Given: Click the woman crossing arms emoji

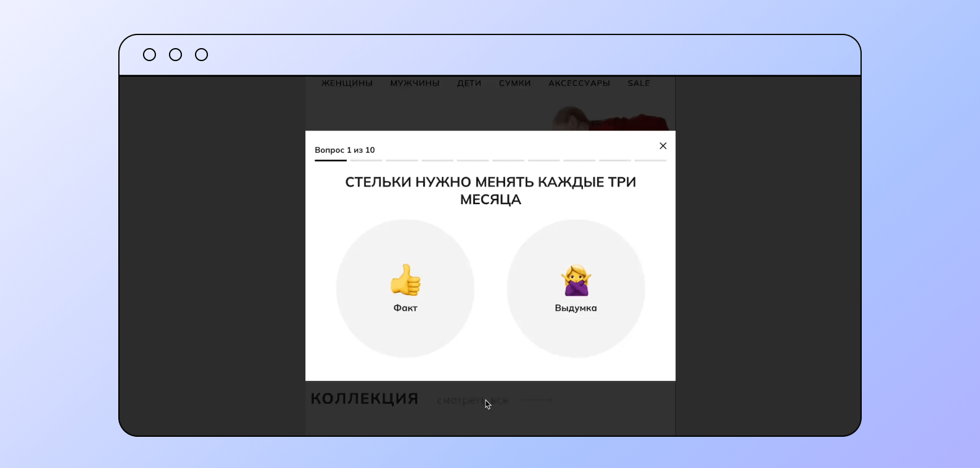Looking at the screenshot, I should point(576,280).
